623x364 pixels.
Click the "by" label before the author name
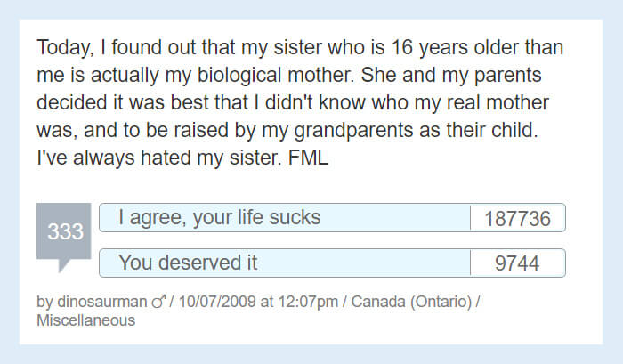tap(44, 302)
